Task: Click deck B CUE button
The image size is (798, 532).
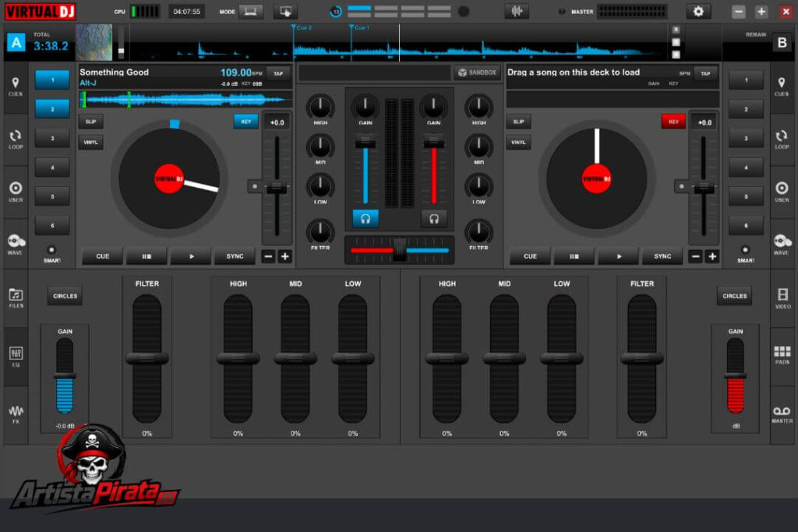Action: click(x=530, y=256)
